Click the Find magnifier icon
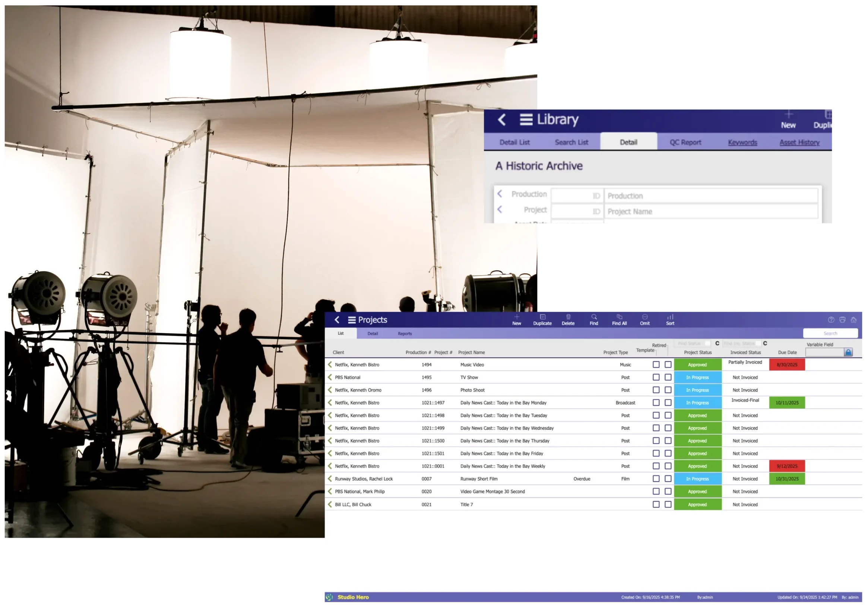 pyautogui.click(x=594, y=317)
